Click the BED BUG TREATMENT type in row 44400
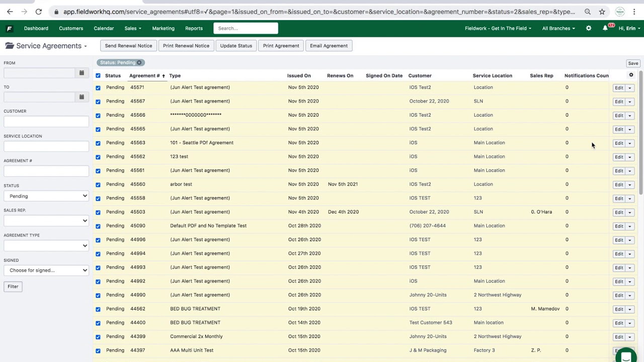Image resolution: width=644 pixels, height=362 pixels. tap(195, 323)
